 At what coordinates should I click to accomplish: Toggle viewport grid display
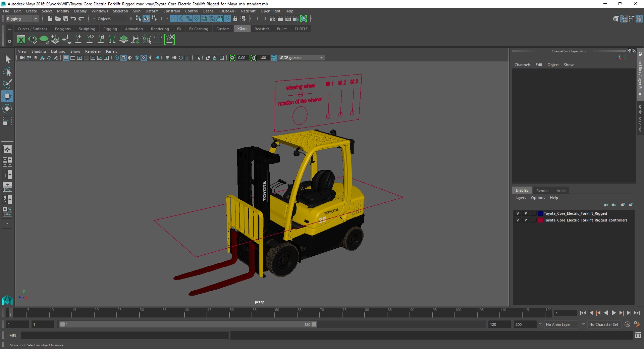pyautogui.click(x=66, y=58)
